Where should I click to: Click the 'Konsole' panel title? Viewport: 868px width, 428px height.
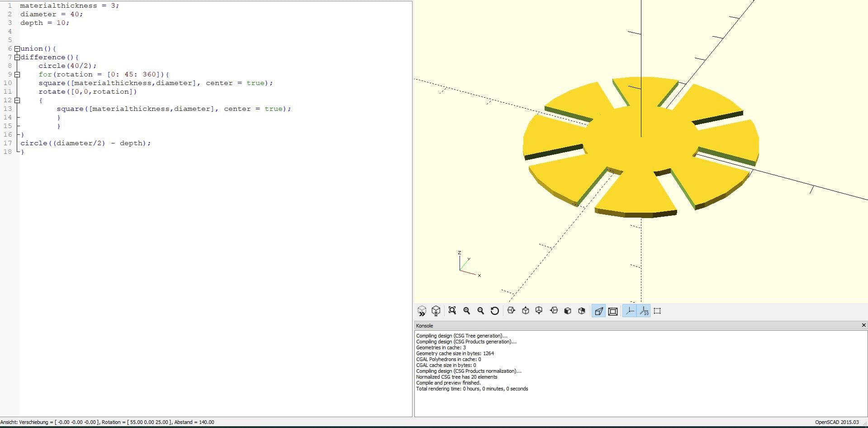(x=425, y=326)
